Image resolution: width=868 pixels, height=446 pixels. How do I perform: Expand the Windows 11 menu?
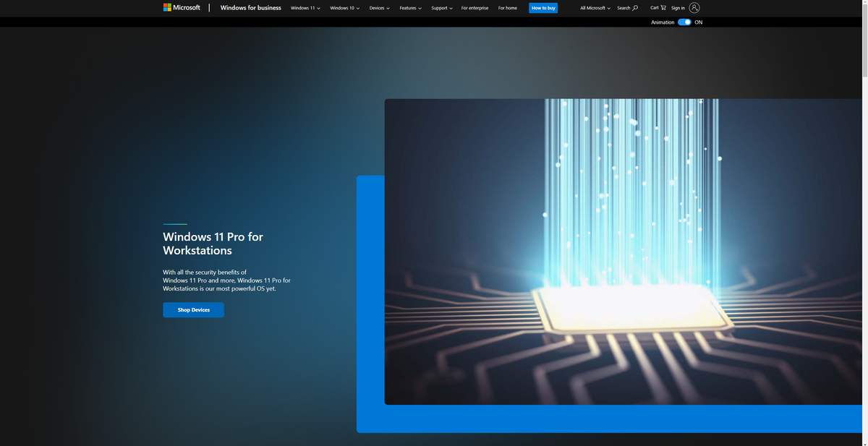(x=305, y=8)
